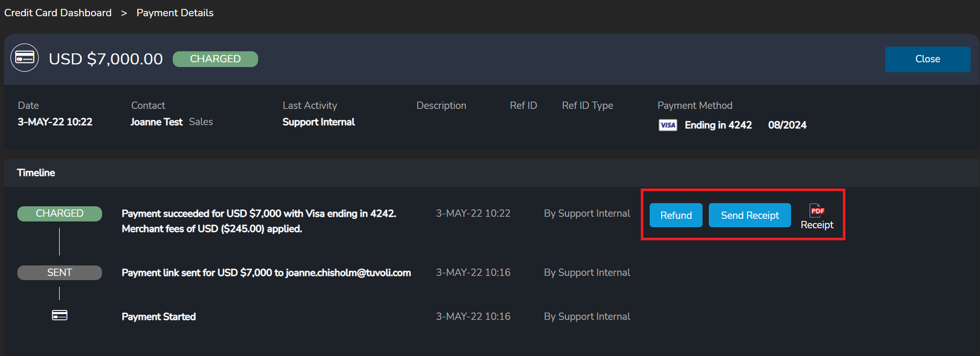
Task: Click the card expiry date 08/2024
Action: pyautogui.click(x=787, y=125)
